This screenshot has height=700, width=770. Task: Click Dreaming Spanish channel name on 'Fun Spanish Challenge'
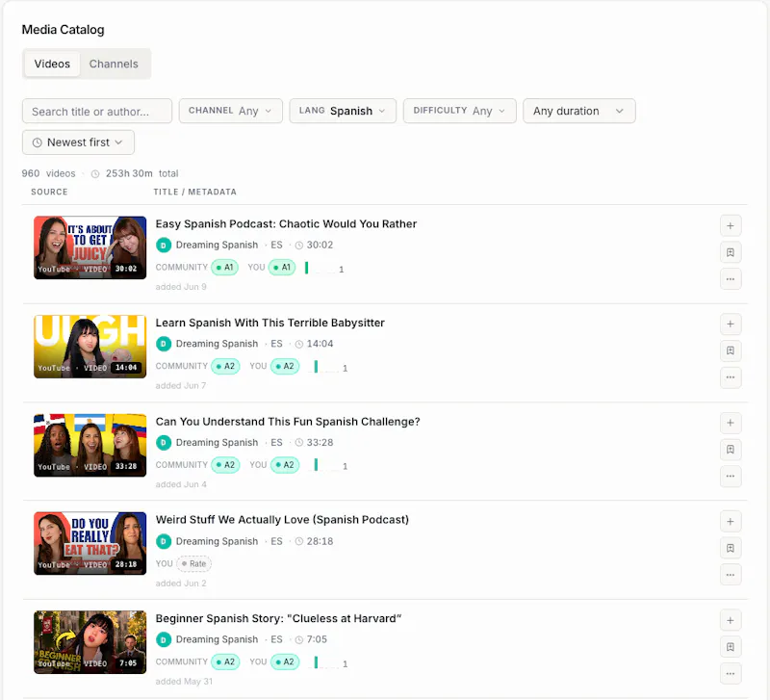click(x=217, y=443)
